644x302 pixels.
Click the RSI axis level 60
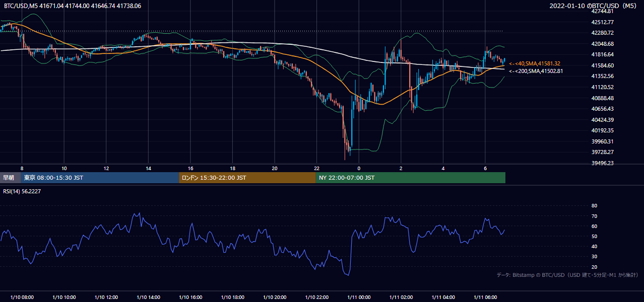pos(594,226)
